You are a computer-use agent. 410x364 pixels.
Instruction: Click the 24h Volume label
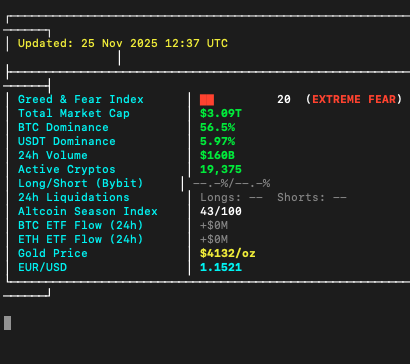53,155
